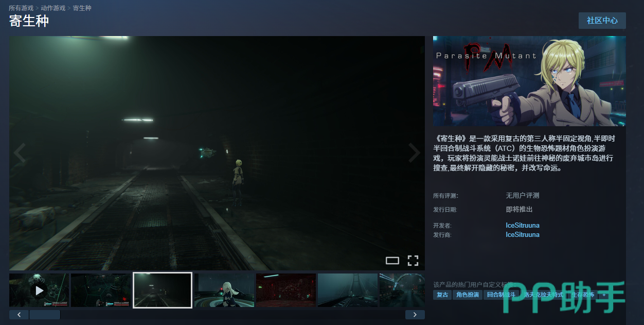The width and height of the screenshot is (644, 325).
Task: Select the 回合制战斗 tag
Action: pyautogui.click(x=500, y=295)
